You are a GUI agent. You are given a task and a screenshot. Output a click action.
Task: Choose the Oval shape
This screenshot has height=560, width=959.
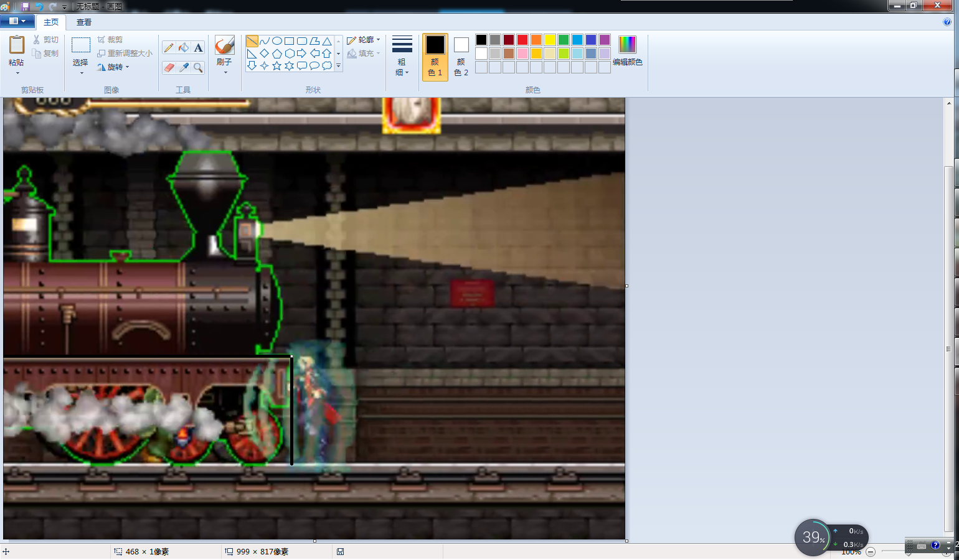[277, 41]
